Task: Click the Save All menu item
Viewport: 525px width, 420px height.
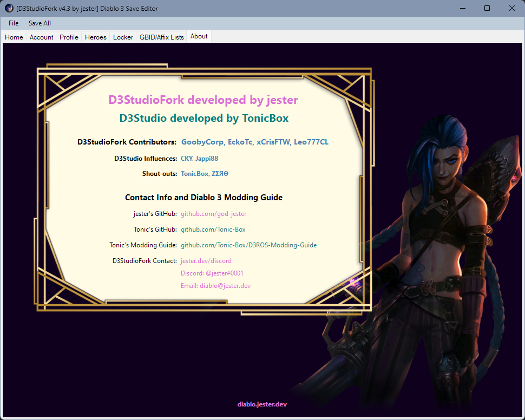Action: (x=40, y=23)
